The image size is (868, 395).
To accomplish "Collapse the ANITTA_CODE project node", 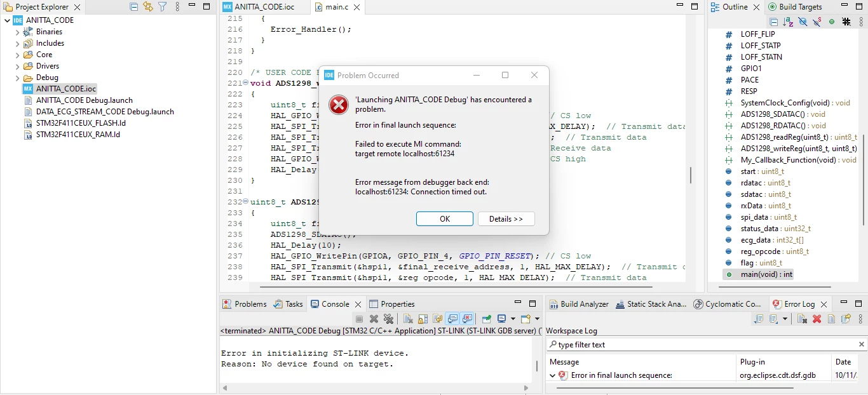I will click(7, 20).
